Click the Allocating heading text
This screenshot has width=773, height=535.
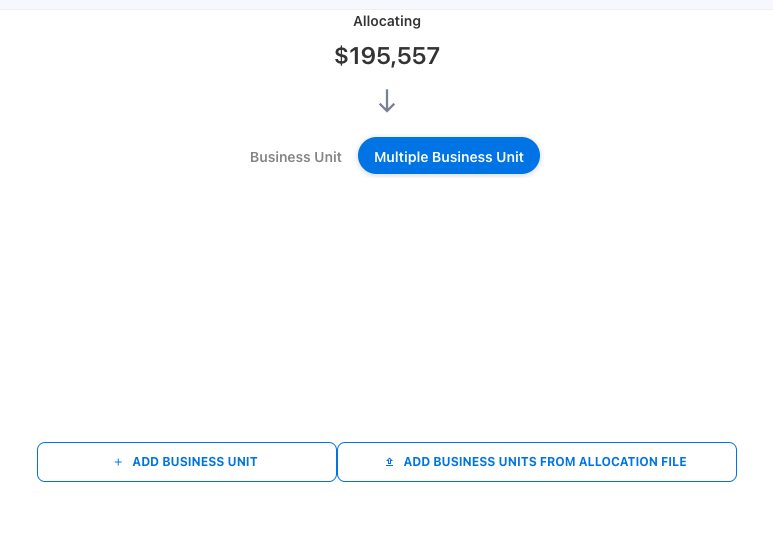pos(387,21)
